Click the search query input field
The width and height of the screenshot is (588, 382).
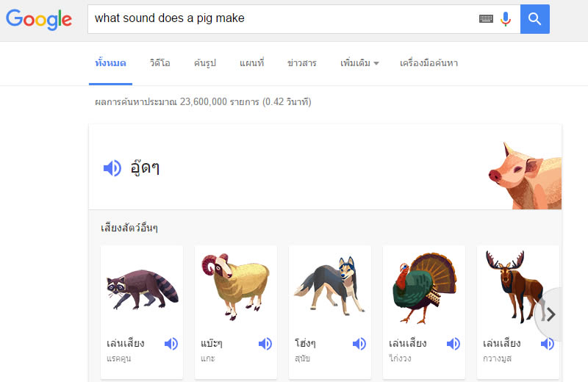click(279, 19)
